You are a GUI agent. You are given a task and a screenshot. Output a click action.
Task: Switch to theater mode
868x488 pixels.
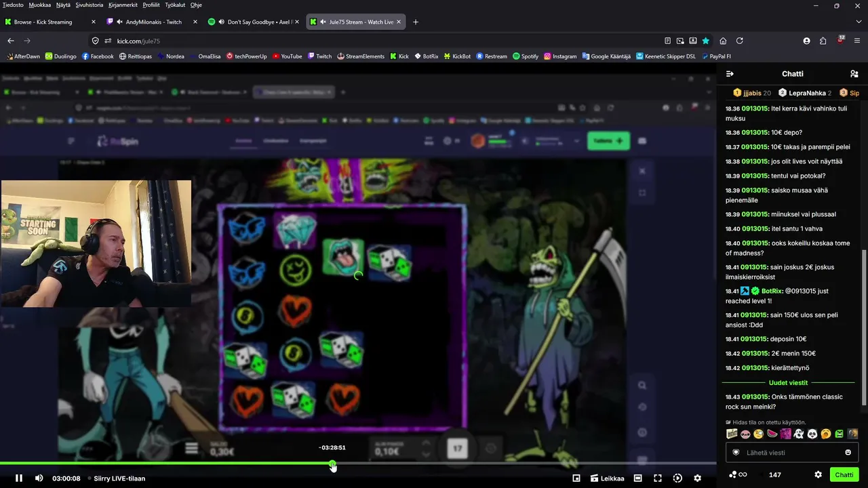637,478
